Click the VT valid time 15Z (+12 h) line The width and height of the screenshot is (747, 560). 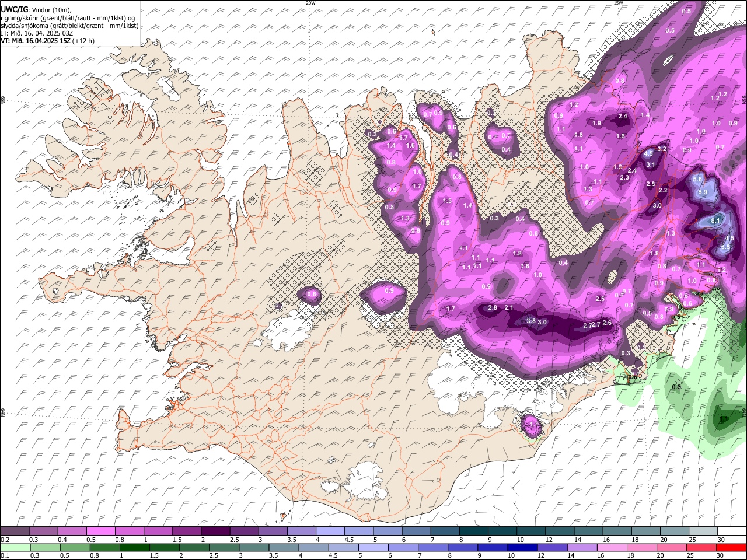coord(48,41)
